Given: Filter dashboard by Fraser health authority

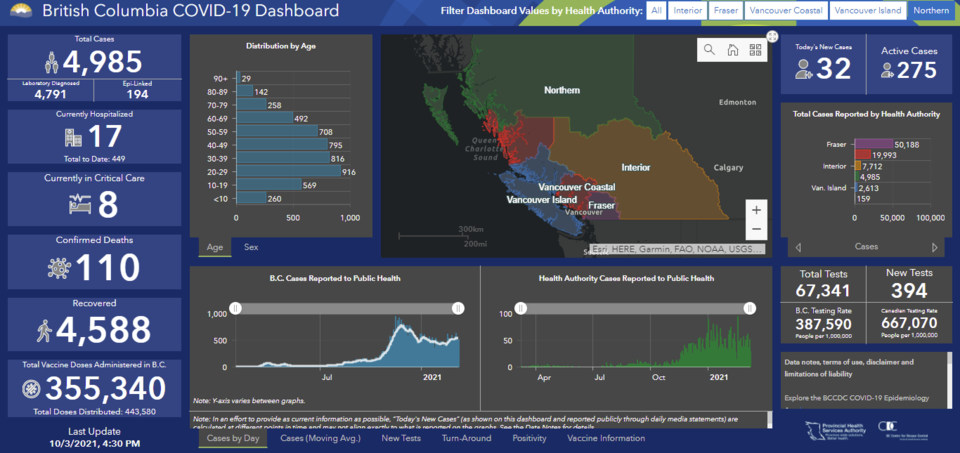Looking at the screenshot, I should (726, 10).
